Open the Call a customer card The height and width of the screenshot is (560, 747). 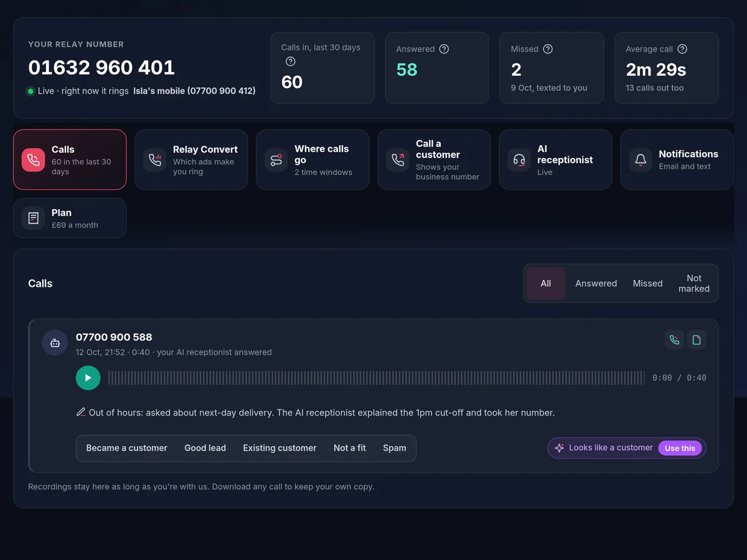[x=434, y=159]
